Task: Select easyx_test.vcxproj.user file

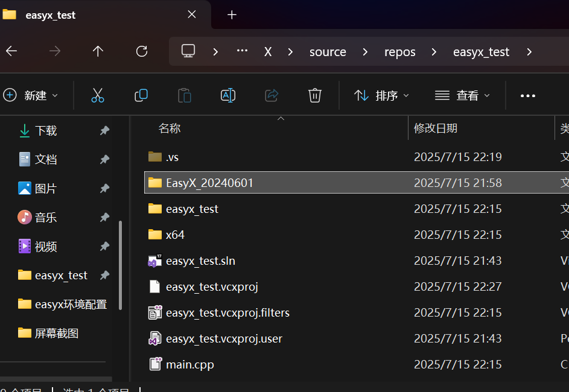Action: pyautogui.click(x=357, y=338)
